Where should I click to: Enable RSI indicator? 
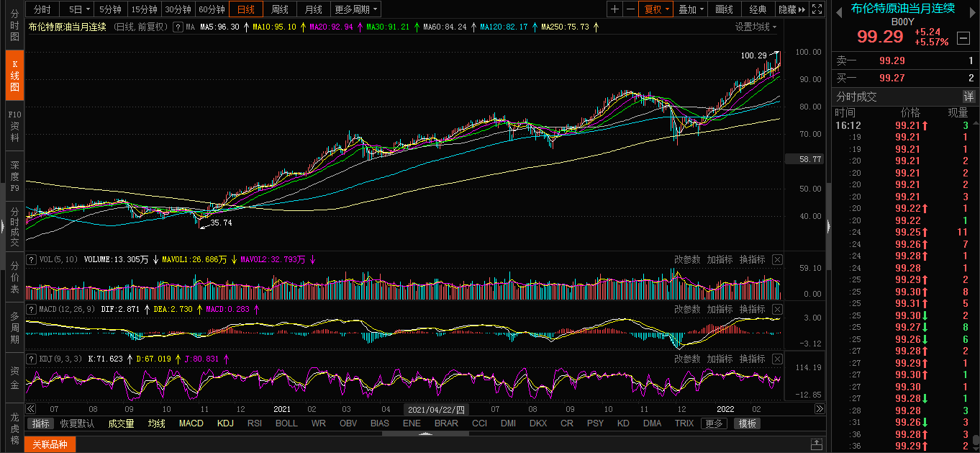click(255, 423)
